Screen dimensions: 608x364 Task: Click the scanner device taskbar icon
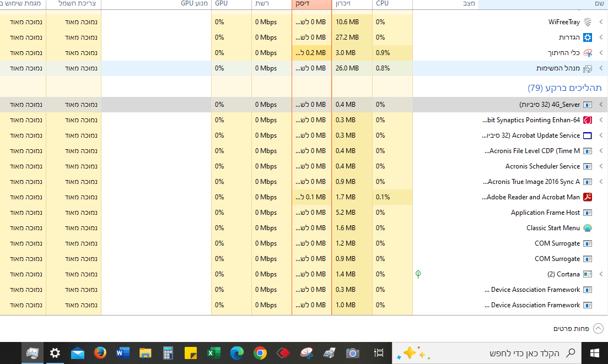[329, 353]
